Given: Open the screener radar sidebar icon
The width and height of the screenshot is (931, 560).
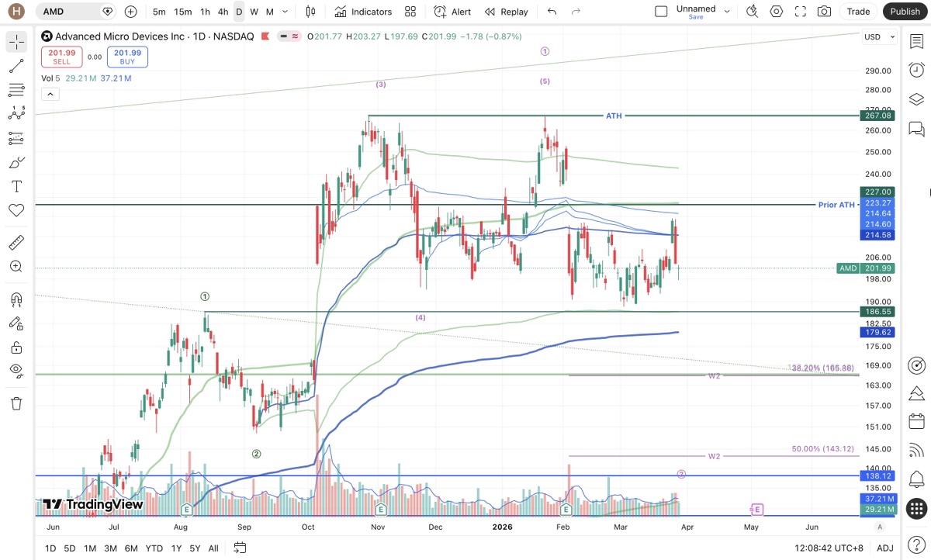Looking at the screenshot, I should point(916,365).
